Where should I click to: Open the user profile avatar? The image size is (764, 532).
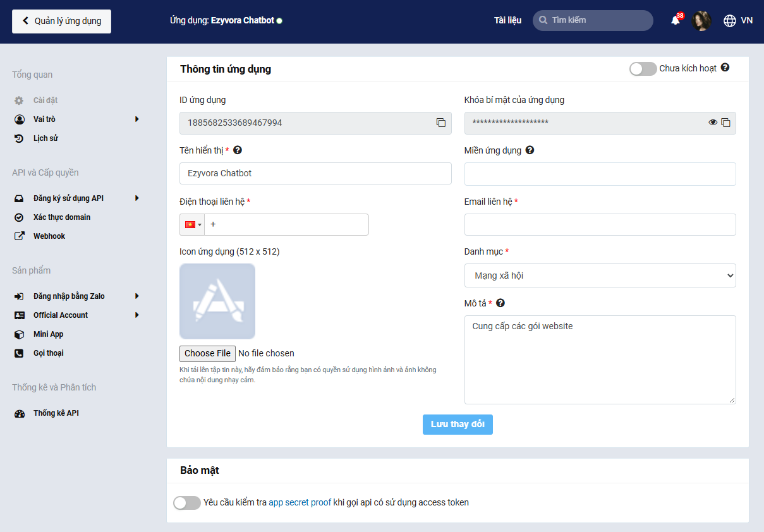point(701,20)
